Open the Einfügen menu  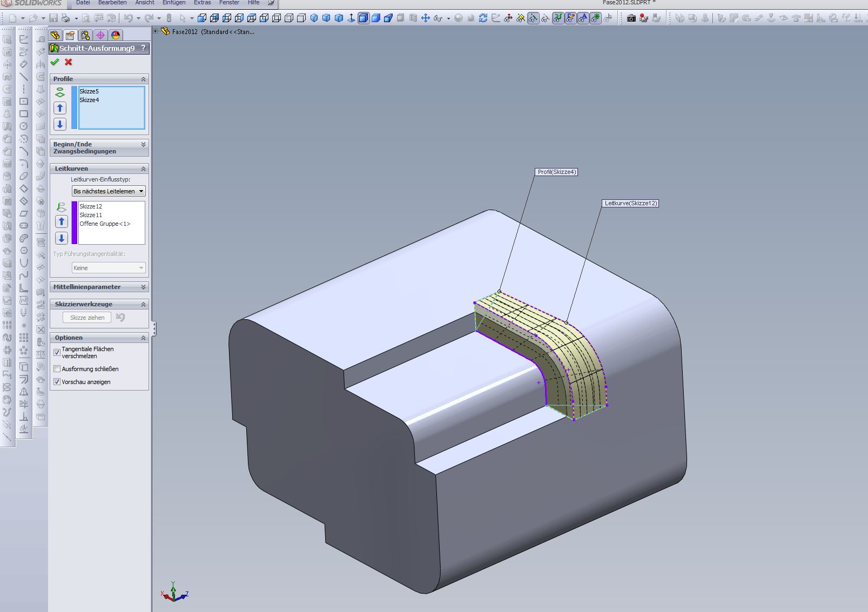point(174,3)
